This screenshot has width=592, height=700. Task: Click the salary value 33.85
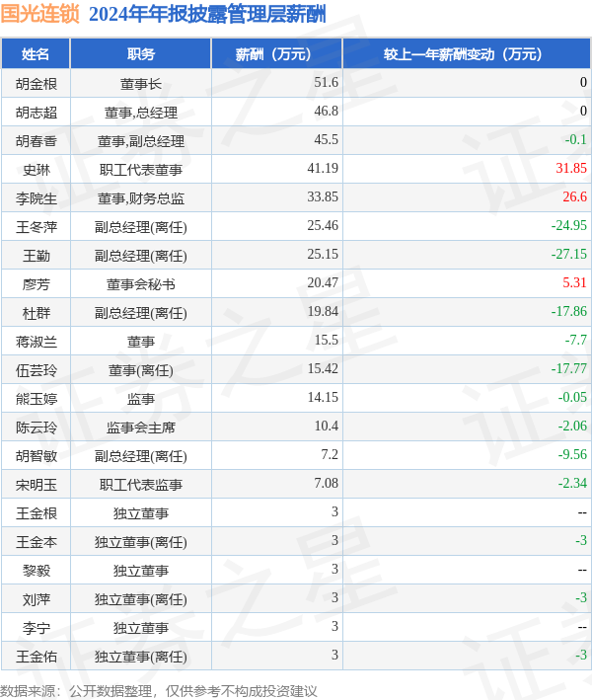point(323,196)
